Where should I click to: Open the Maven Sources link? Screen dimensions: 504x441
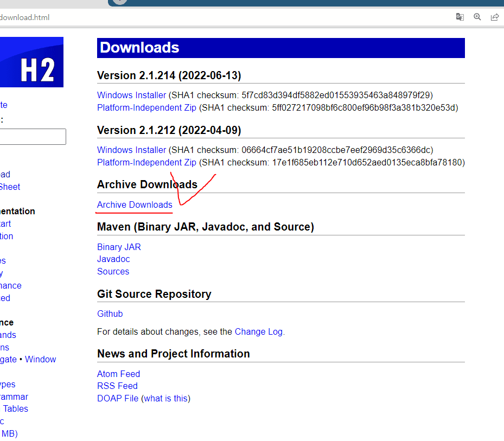tap(113, 271)
